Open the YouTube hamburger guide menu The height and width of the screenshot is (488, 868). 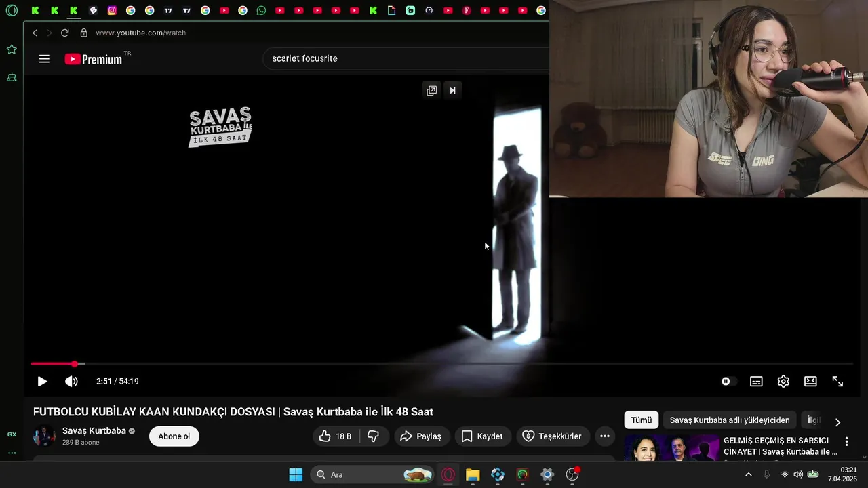coord(44,59)
